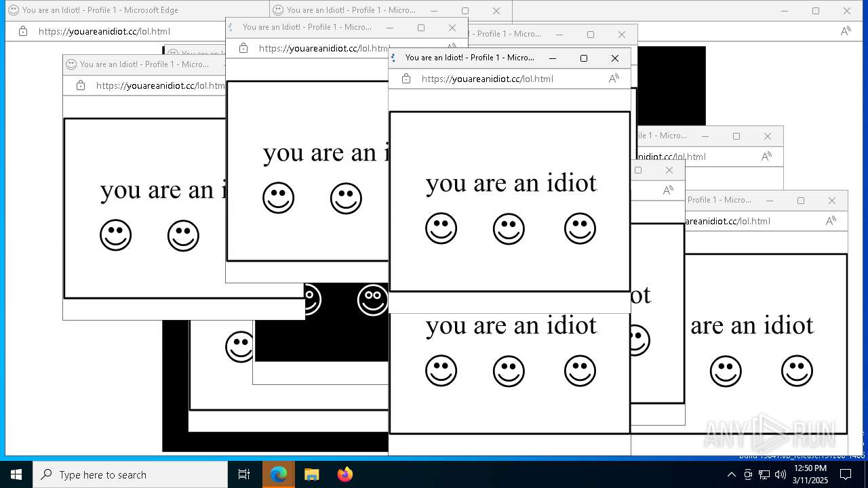The width and height of the screenshot is (868, 488).
Task: Maximize the frontmost Edge window
Action: [584, 58]
